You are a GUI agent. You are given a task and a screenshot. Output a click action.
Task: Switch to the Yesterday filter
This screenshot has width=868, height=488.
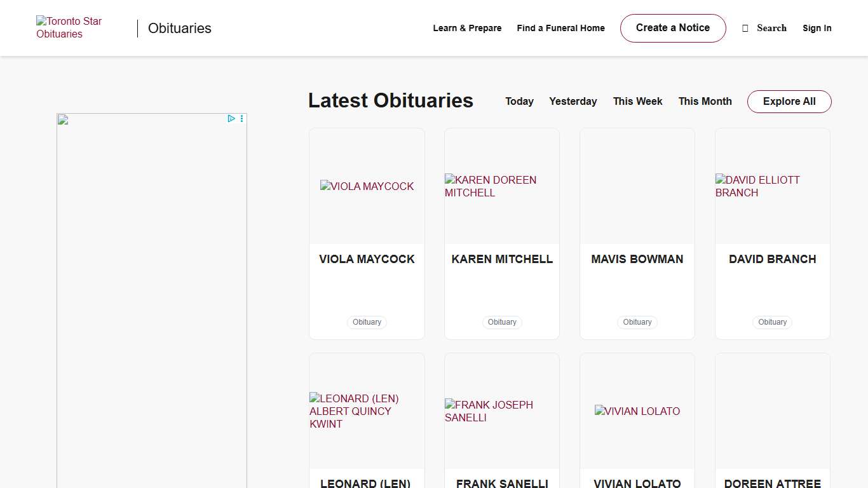pyautogui.click(x=573, y=101)
